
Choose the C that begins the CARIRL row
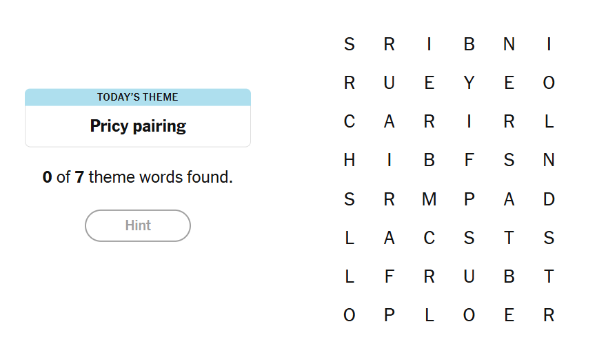coord(350,122)
